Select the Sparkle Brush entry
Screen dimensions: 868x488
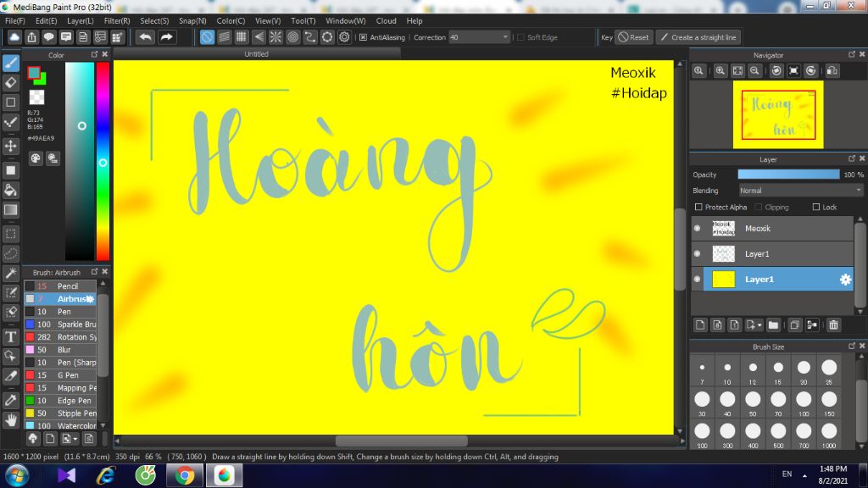point(60,324)
